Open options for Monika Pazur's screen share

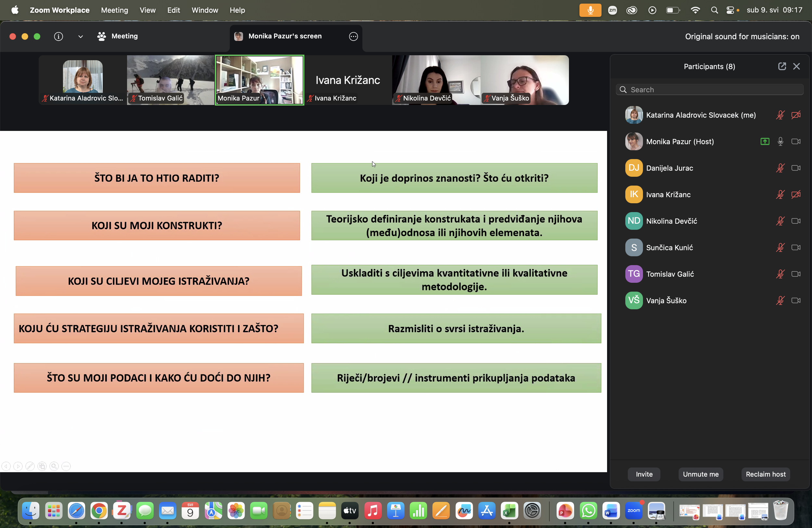353,36
